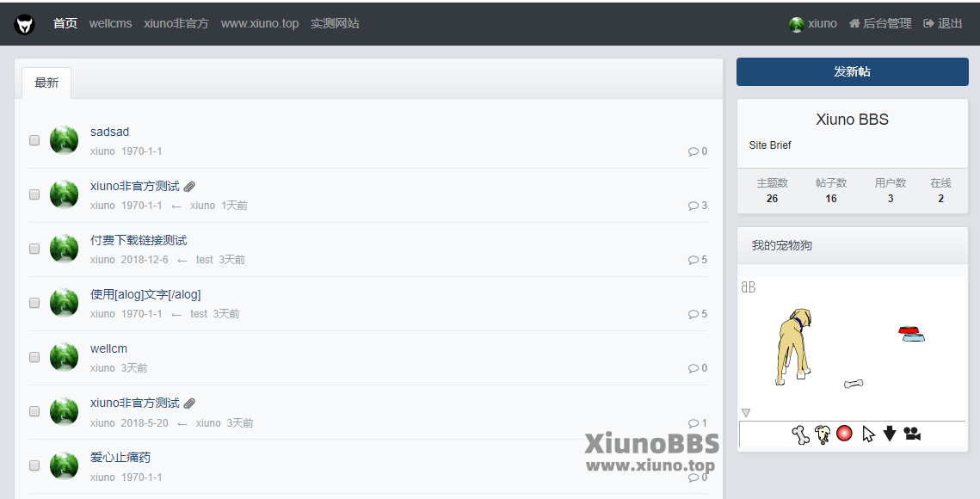Click the avatar beside '付费下载链接测试' post
The height and width of the screenshot is (499, 980).
[x=64, y=249]
